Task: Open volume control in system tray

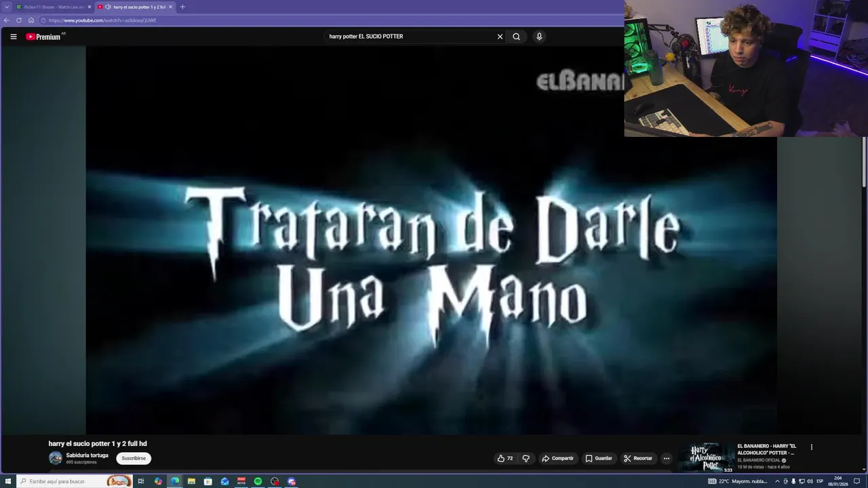Action: tap(810, 481)
